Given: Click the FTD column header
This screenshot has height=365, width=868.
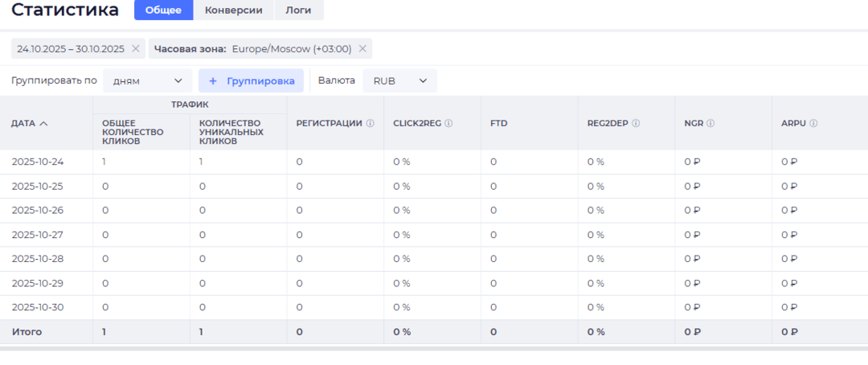Looking at the screenshot, I should pyautogui.click(x=498, y=124).
